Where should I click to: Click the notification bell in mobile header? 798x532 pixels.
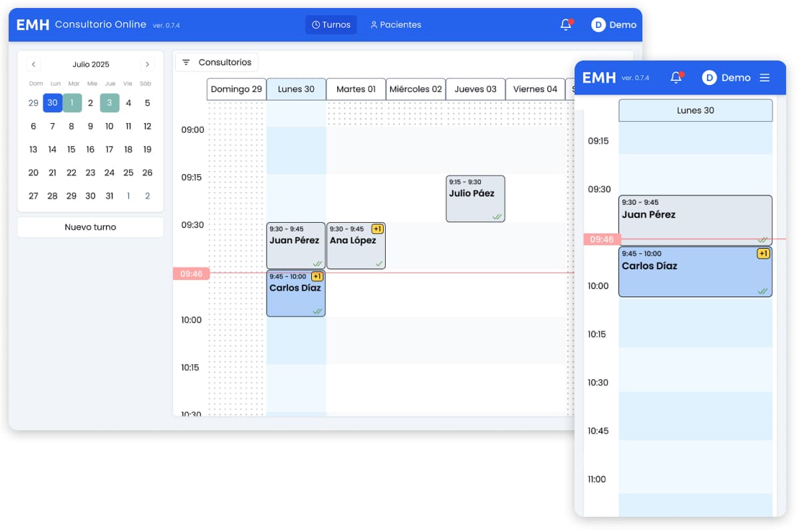pyautogui.click(x=676, y=77)
